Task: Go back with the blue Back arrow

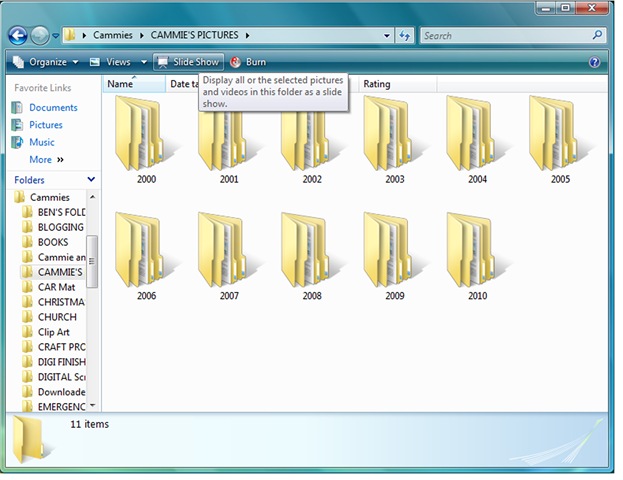Action: [x=18, y=36]
